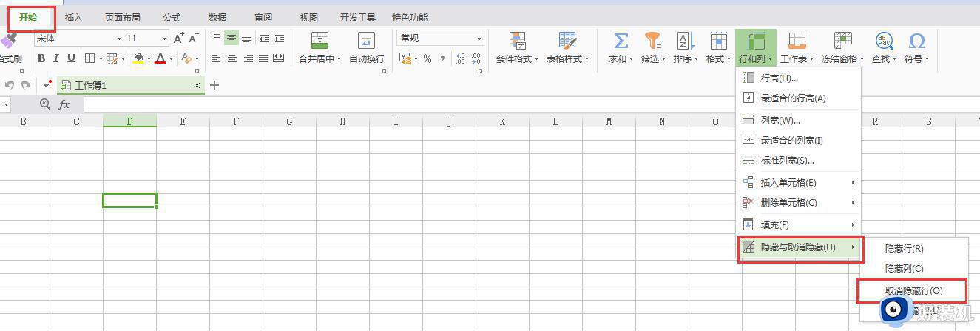Open the number format 常规 dropdown
The height and width of the screenshot is (331, 980).
coord(479,39)
